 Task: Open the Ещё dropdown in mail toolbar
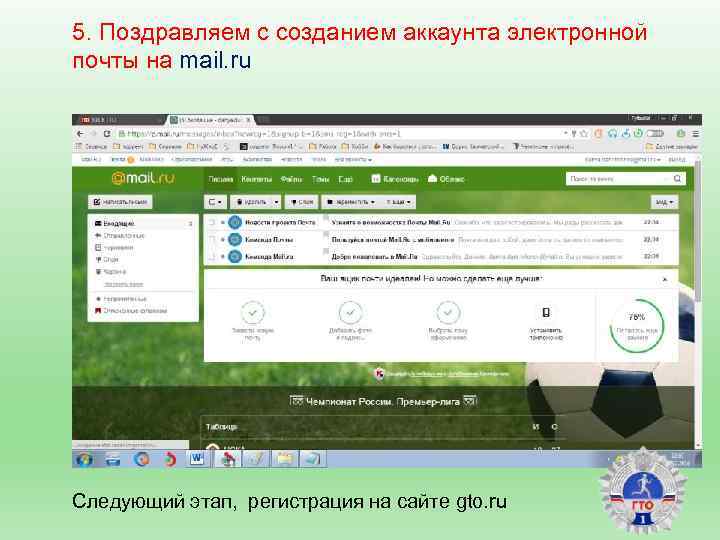coord(398,202)
